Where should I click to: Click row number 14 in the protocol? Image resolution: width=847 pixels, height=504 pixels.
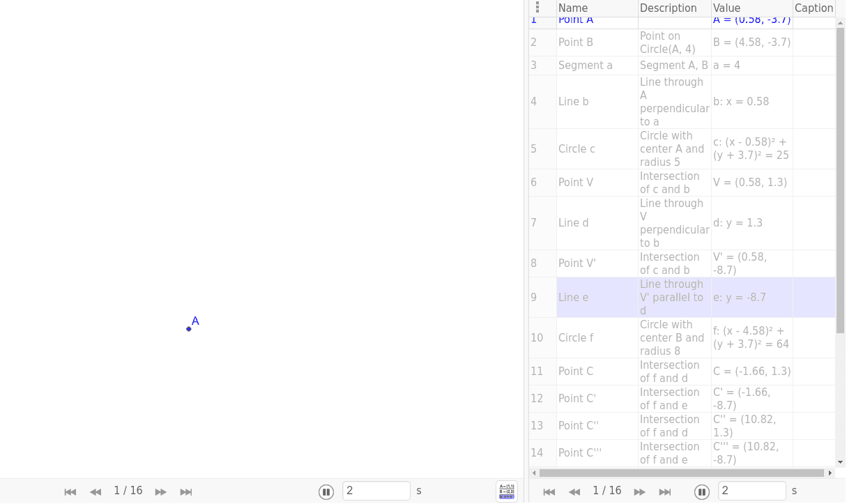coord(537,453)
